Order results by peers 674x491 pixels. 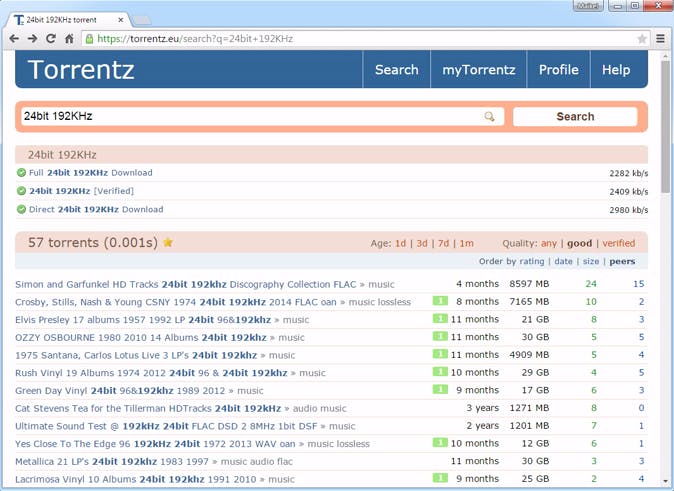[x=622, y=261]
